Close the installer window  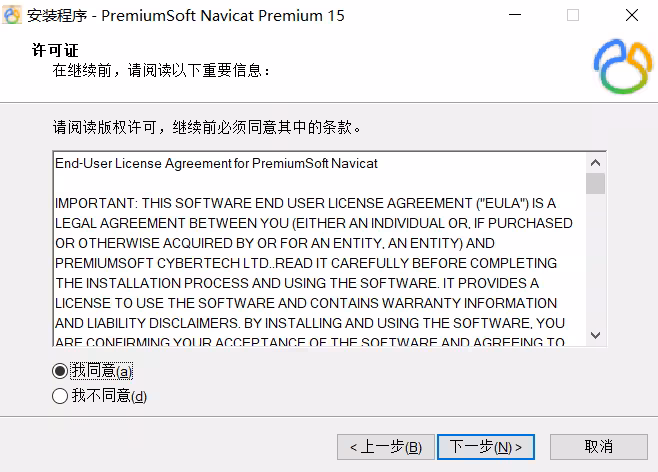(x=632, y=15)
